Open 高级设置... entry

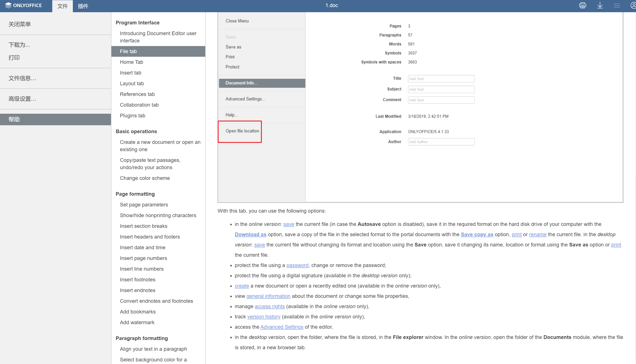tap(22, 99)
